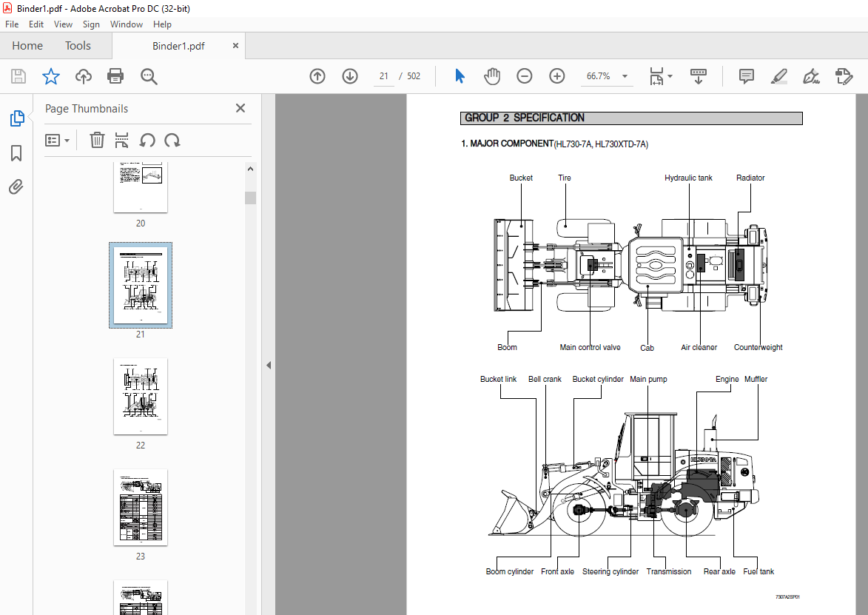
Task: Open the Sign menu
Action: click(91, 24)
